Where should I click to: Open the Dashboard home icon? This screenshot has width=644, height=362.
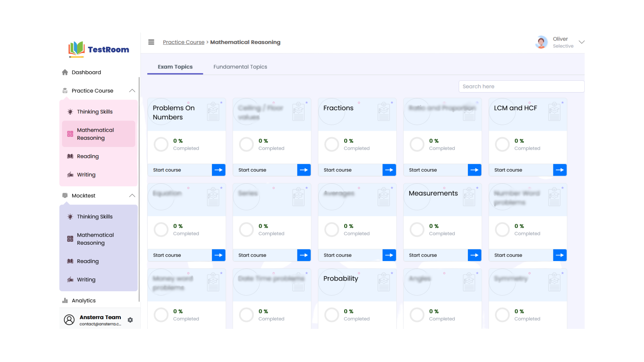[x=65, y=72]
